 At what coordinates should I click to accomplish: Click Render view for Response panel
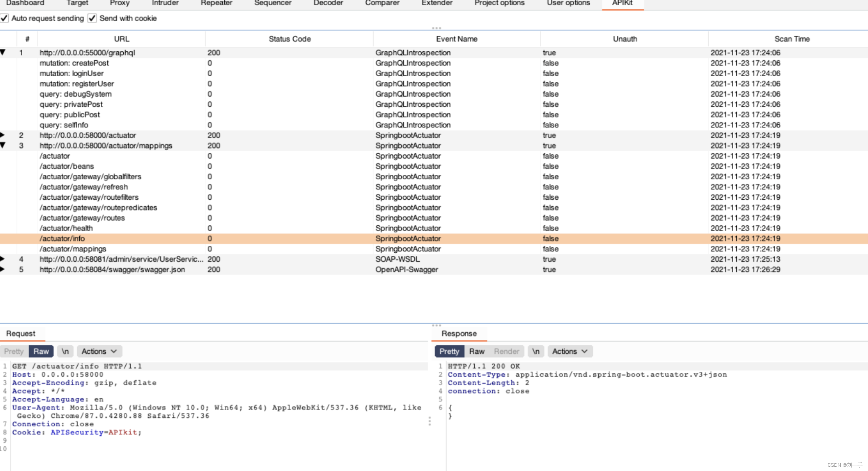[506, 352]
